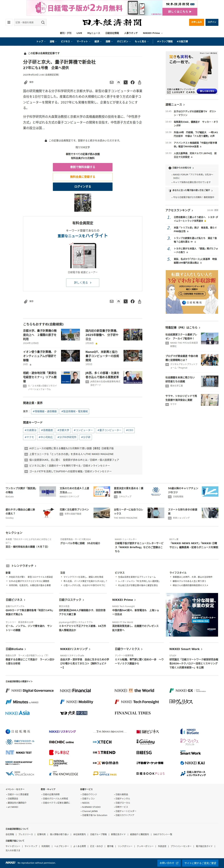Viewport: 224px width, 868px height.
Task: Open the Nikkei newspaper logo homepage
Action: 112,23
